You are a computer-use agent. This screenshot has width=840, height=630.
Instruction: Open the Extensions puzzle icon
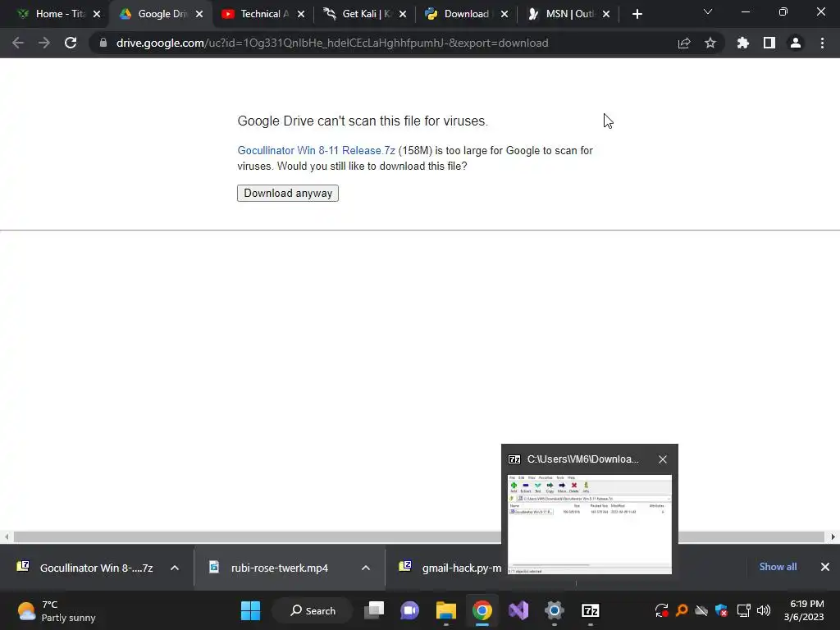[x=743, y=43]
